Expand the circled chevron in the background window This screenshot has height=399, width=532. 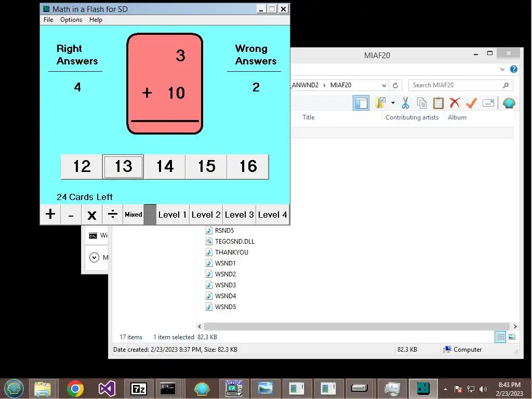click(x=94, y=258)
